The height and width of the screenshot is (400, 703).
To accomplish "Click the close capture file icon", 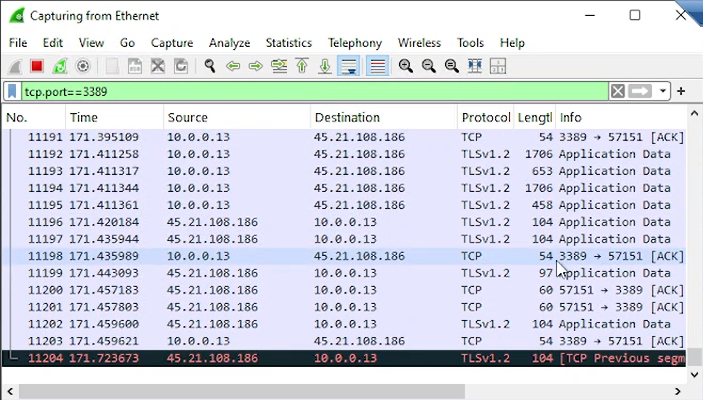I will click(158, 66).
